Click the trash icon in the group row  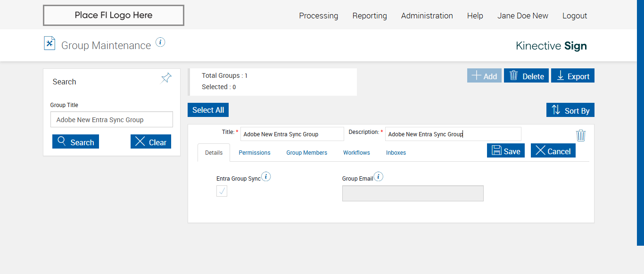click(581, 135)
